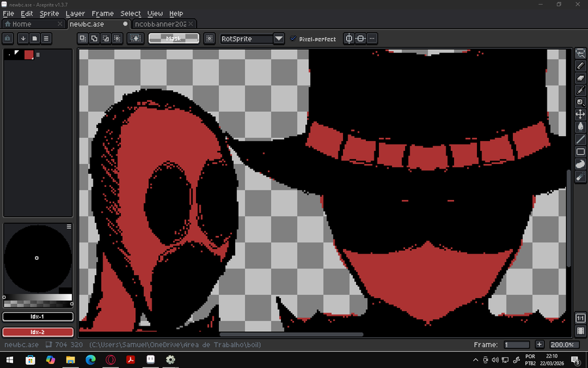588x368 pixels.
Task: Expand the palette options menu
Action: 47,39
